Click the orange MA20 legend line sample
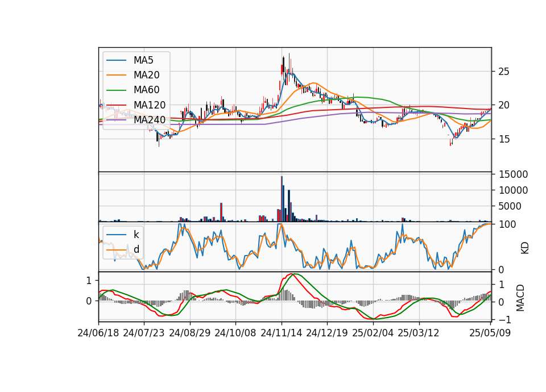Image resolution: width=546 pixels, height=392 pixels. pos(116,76)
